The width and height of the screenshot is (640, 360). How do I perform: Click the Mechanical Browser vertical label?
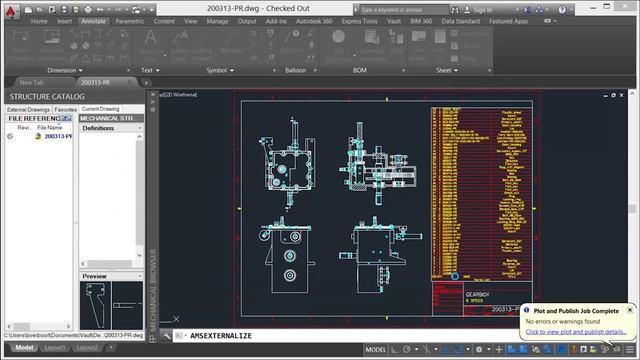[153, 290]
